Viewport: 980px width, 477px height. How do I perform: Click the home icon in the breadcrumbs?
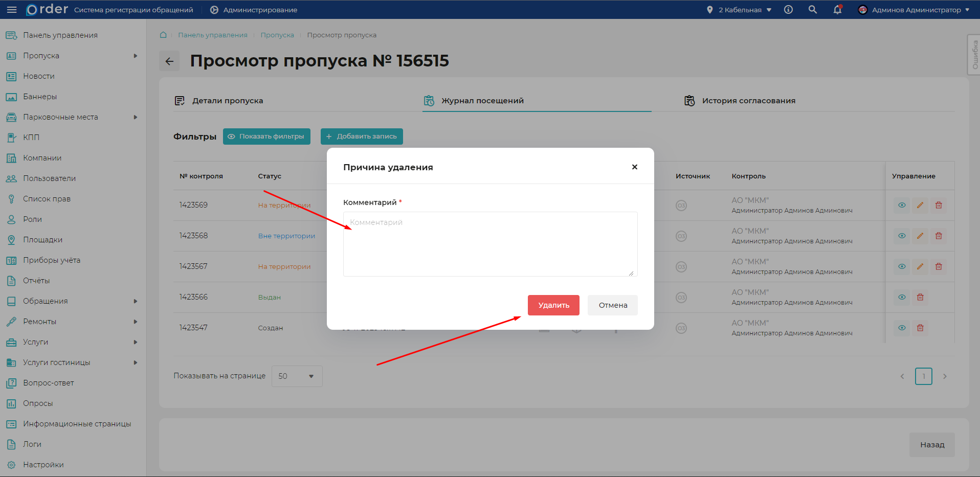point(163,35)
